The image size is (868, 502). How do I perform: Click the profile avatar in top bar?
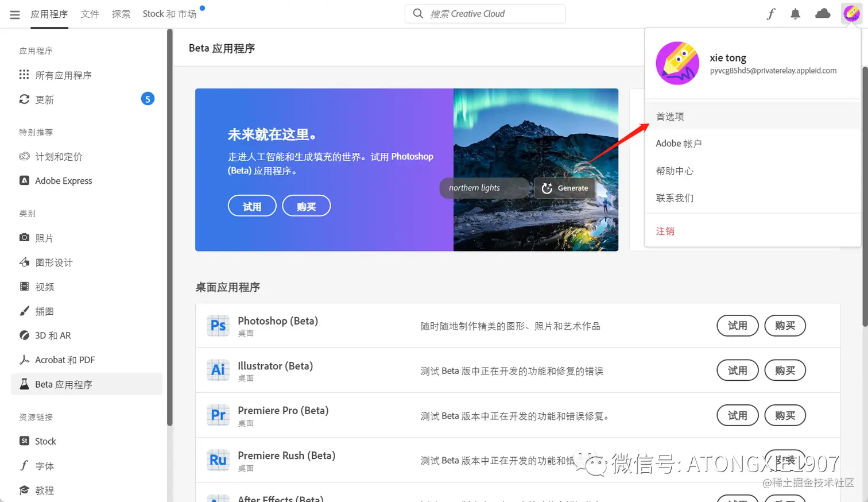[x=851, y=13]
